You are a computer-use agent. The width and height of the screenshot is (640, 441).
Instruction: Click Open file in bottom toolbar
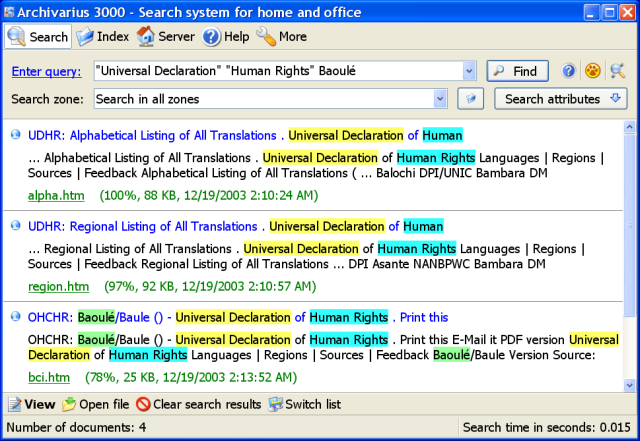[x=96, y=404]
